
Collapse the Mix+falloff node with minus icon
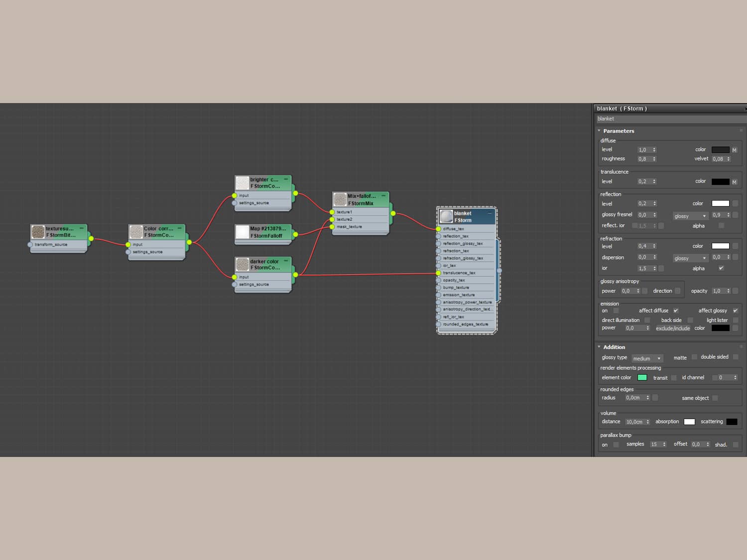tap(383, 196)
